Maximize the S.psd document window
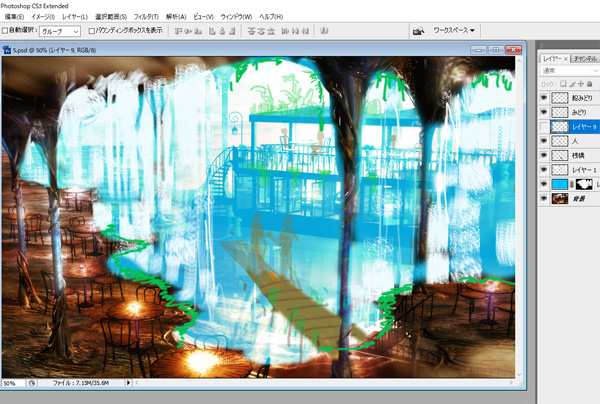Viewport: 600px width, 404px height. point(496,50)
